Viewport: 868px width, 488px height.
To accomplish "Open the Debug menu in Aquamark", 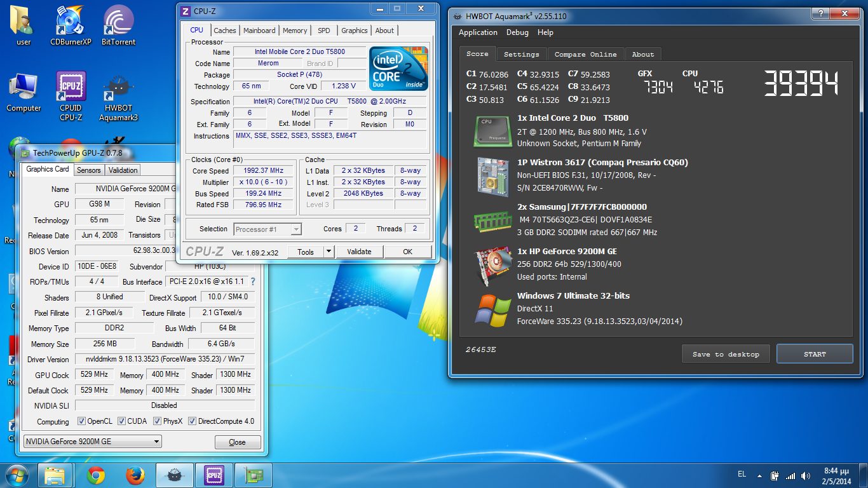I will [517, 32].
